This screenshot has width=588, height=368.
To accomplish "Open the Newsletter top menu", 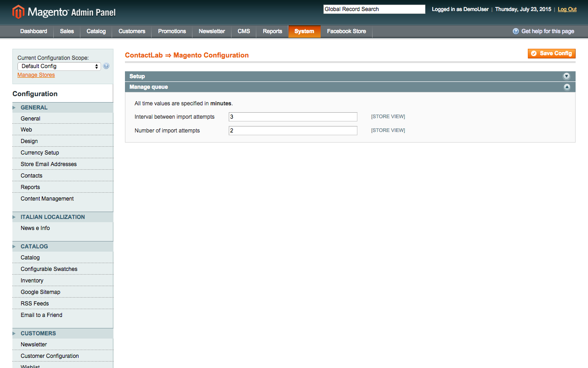I will pos(212,31).
